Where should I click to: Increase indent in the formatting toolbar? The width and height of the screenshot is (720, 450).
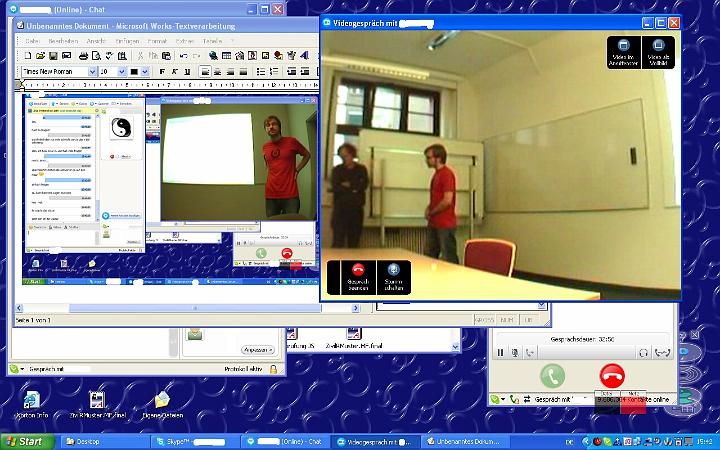coord(304,72)
